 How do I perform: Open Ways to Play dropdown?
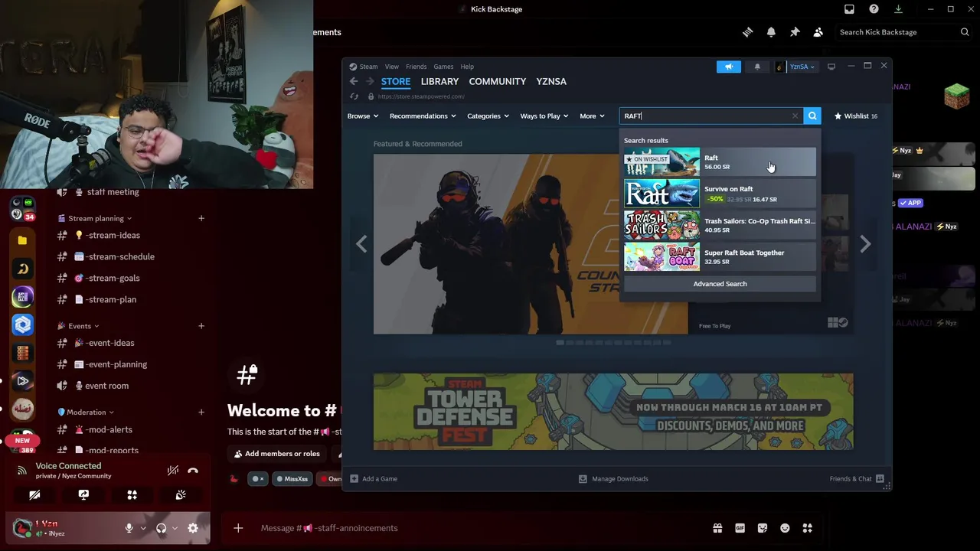point(544,116)
